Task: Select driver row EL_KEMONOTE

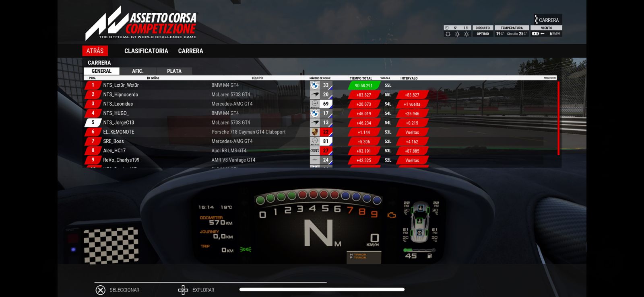Action: coord(320,132)
